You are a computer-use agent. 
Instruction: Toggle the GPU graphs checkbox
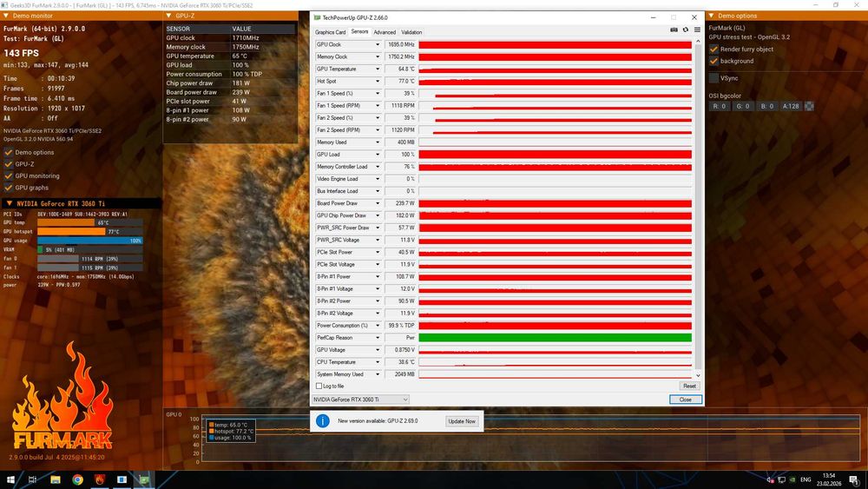tap(9, 188)
